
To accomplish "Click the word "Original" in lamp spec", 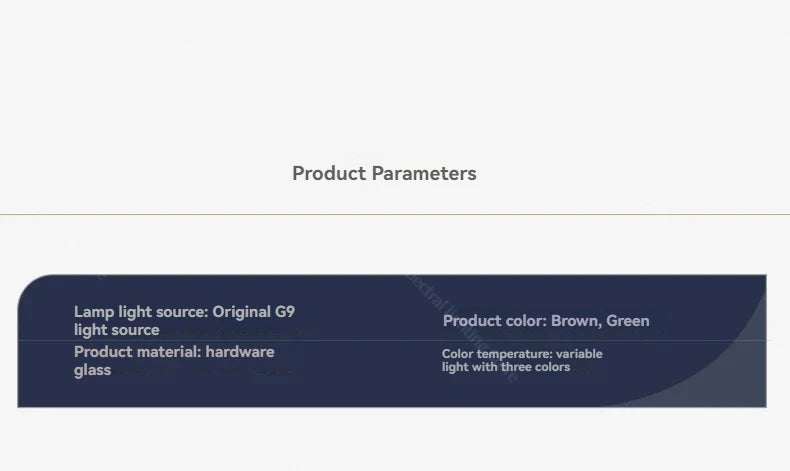I will coord(240,312).
